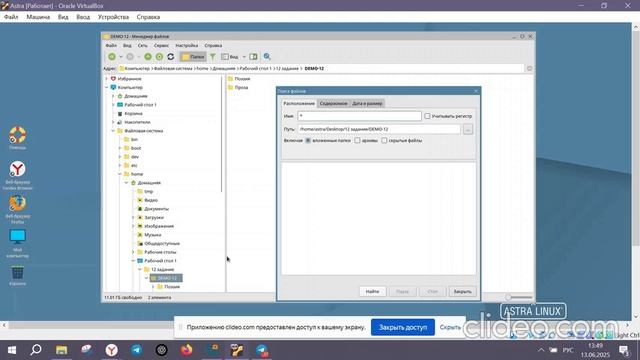Click the green home circle toolbar icon
The width and height of the screenshot is (640, 360).
pyautogui.click(x=159, y=57)
